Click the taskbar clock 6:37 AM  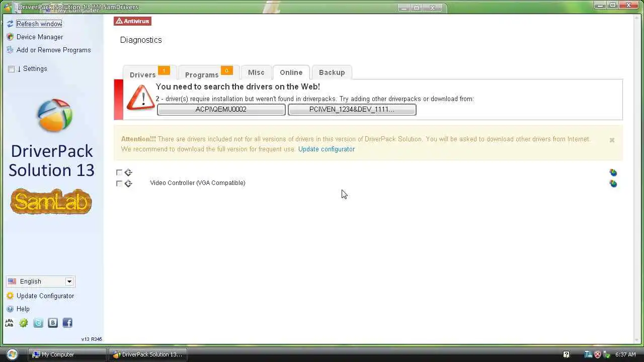pos(625,354)
